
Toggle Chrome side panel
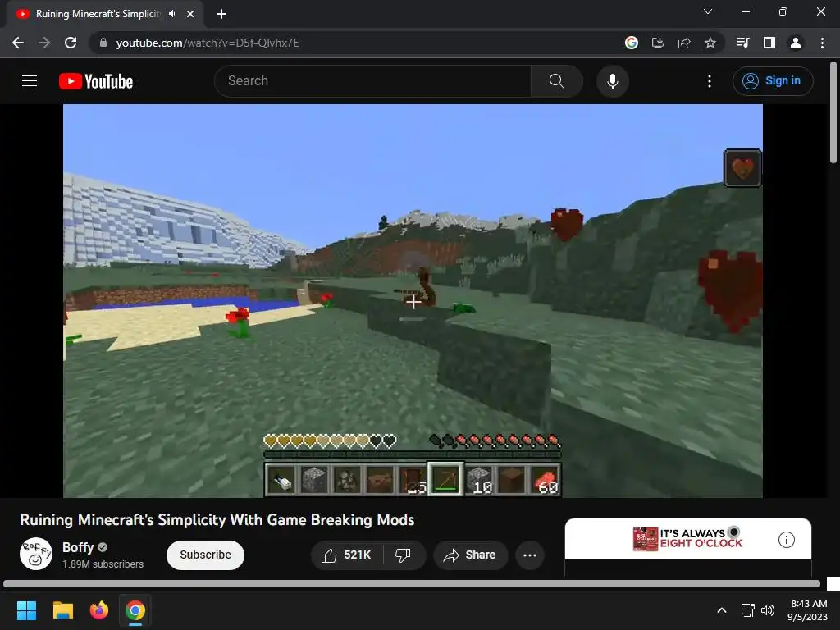pos(769,43)
